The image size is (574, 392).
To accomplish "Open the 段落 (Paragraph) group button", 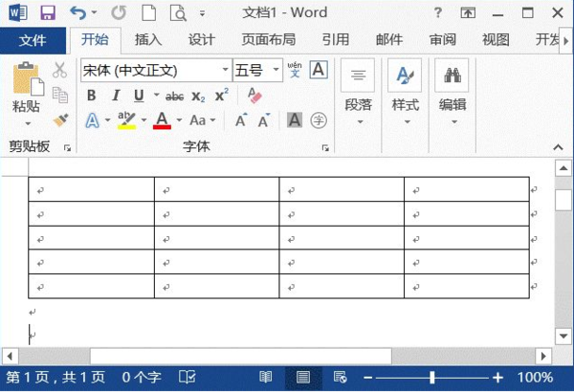I will coord(358,92).
